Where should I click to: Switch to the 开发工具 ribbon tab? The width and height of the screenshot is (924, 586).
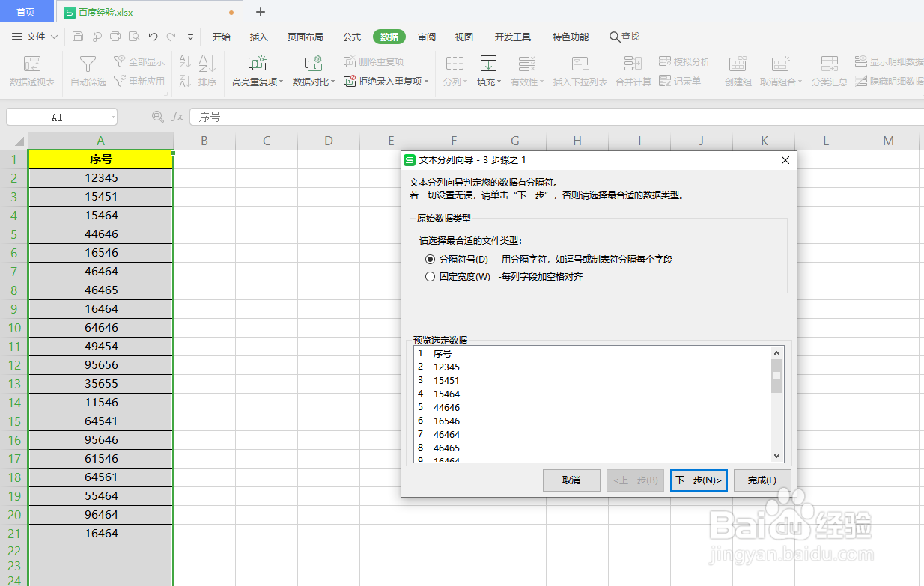pos(513,37)
